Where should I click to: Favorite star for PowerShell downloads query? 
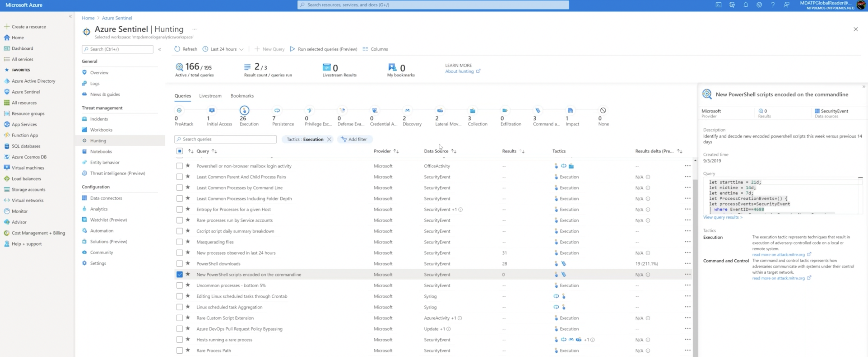pyautogui.click(x=188, y=264)
